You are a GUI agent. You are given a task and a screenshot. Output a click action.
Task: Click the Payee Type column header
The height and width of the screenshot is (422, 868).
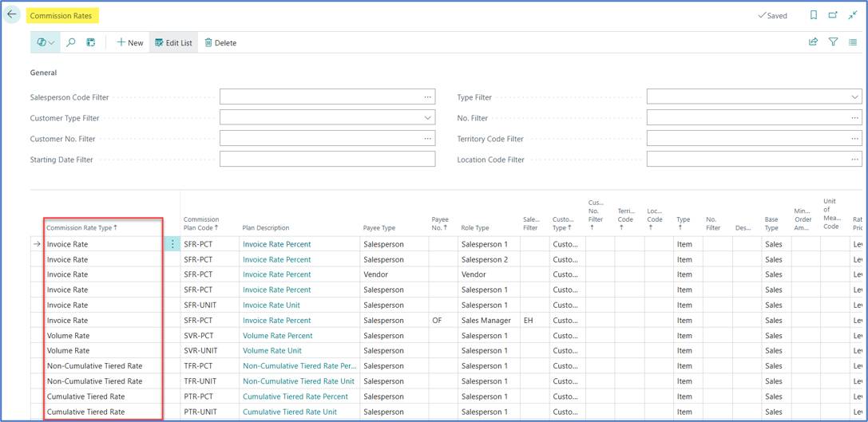(379, 227)
